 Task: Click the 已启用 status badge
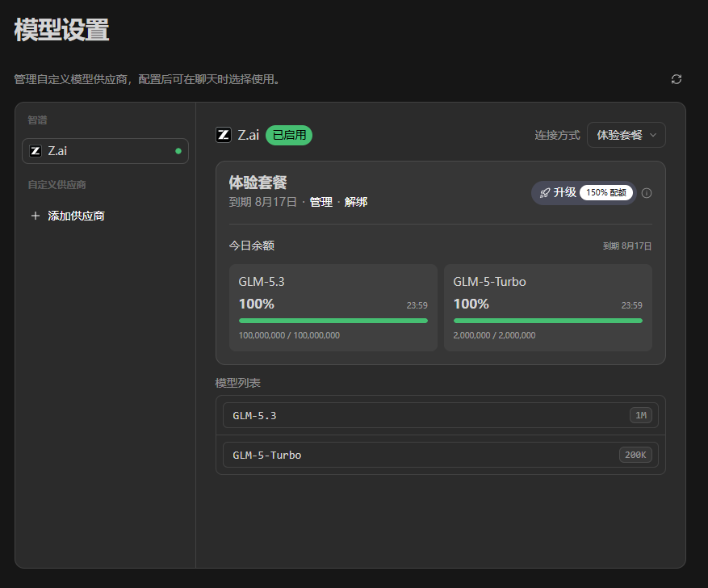click(x=289, y=135)
